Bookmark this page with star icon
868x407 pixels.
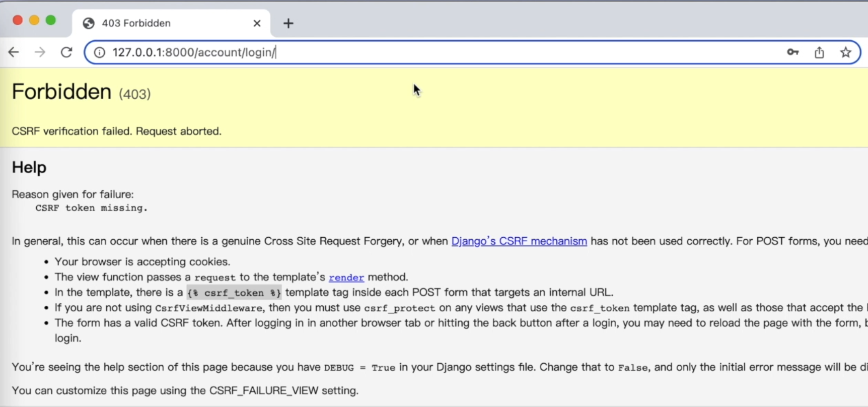click(x=846, y=52)
